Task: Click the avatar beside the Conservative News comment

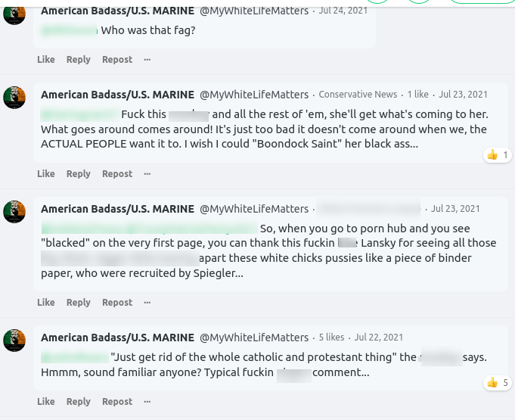Action: (14, 97)
